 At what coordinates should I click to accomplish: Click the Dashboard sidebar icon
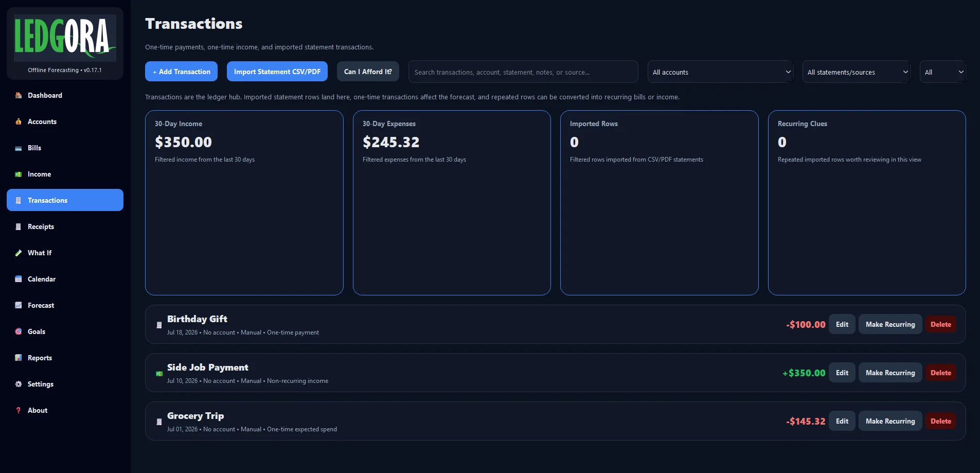click(19, 95)
